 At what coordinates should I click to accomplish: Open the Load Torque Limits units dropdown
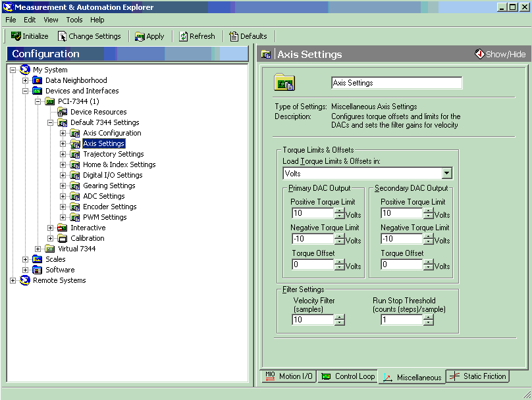[447, 174]
